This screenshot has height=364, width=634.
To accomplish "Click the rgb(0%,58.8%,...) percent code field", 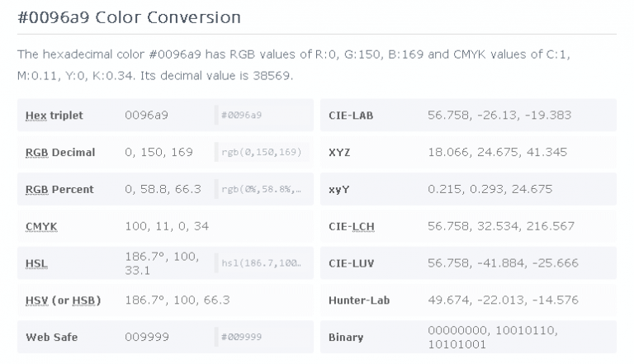I will pos(263,189).
